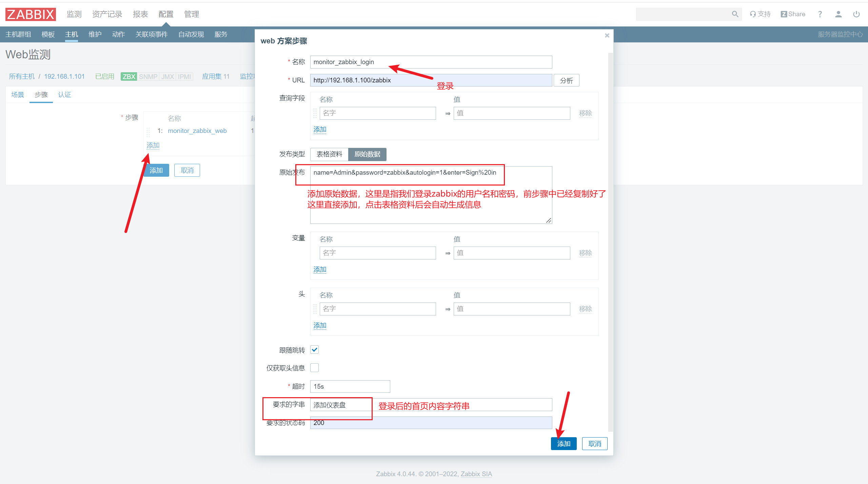This screenshot has width=868, height=484.
Task: Enable the 仅获取头信息 checkbox
Action: click(x=315, y=368)
